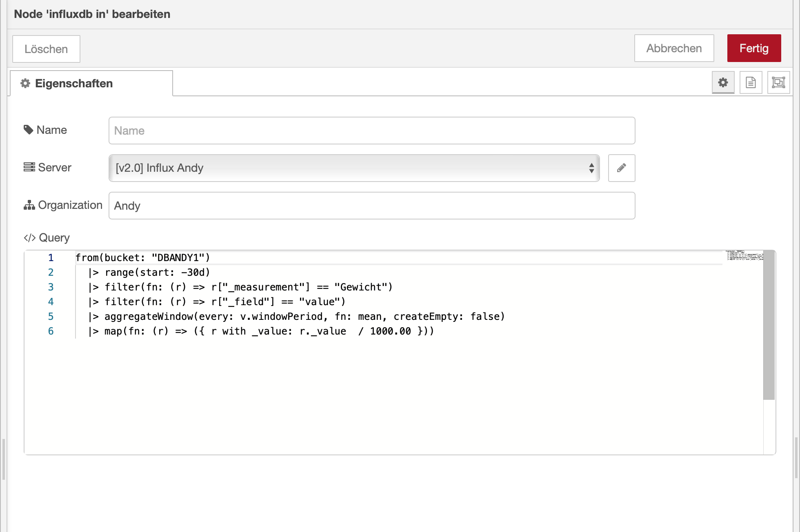Click the Name label with tag icon
Screen dimensions: 800x532
point(45,130)
